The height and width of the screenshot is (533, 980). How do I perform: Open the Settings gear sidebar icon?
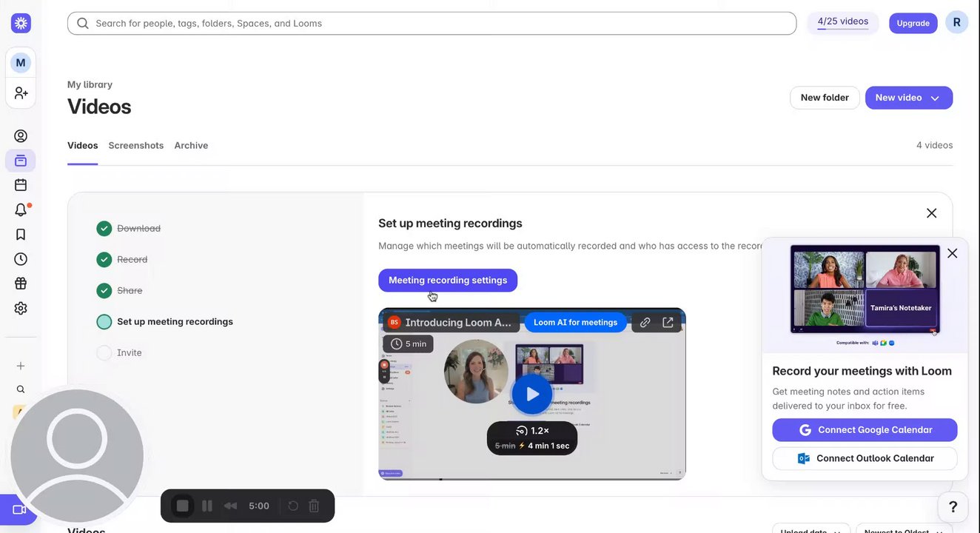pyautogui.click(x=21, y=308)
